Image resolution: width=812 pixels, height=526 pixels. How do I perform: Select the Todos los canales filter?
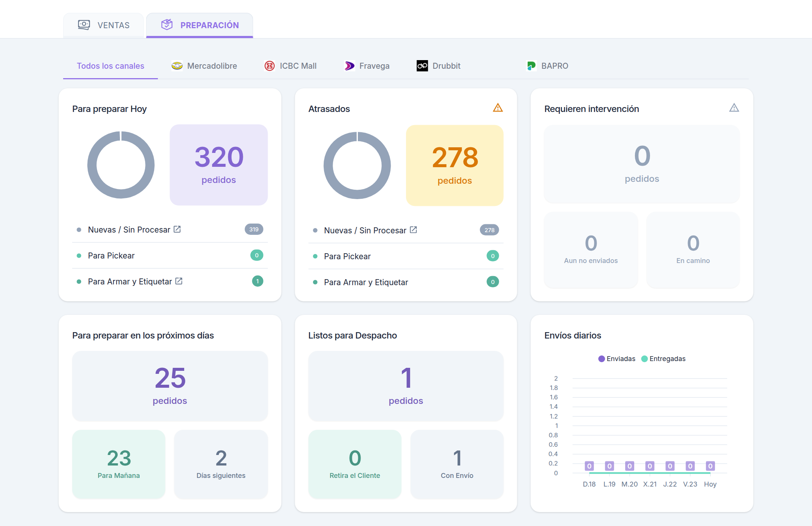pos(111,66)
